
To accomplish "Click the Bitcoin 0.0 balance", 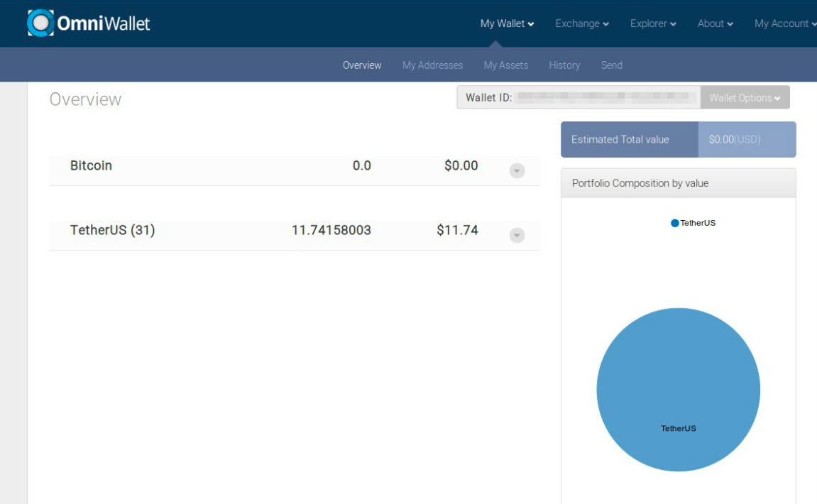I will click(361, 165).
